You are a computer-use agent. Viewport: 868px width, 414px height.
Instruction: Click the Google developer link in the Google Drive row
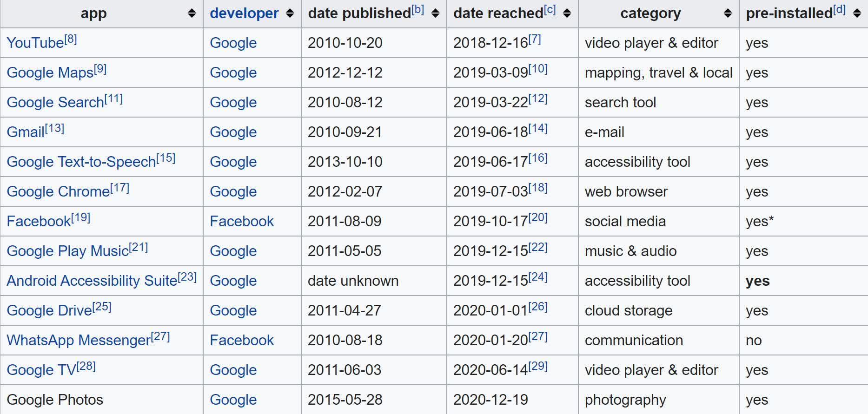coord(233,310)
